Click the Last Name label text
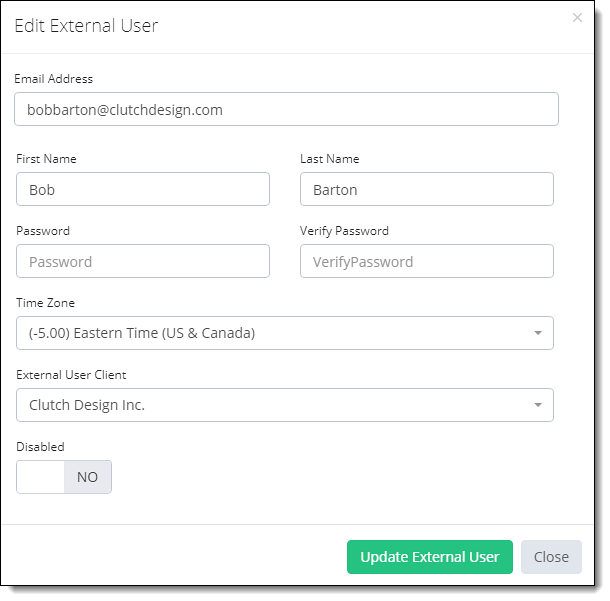The height and width of the screenshot is (601, 610). [330, 159]
